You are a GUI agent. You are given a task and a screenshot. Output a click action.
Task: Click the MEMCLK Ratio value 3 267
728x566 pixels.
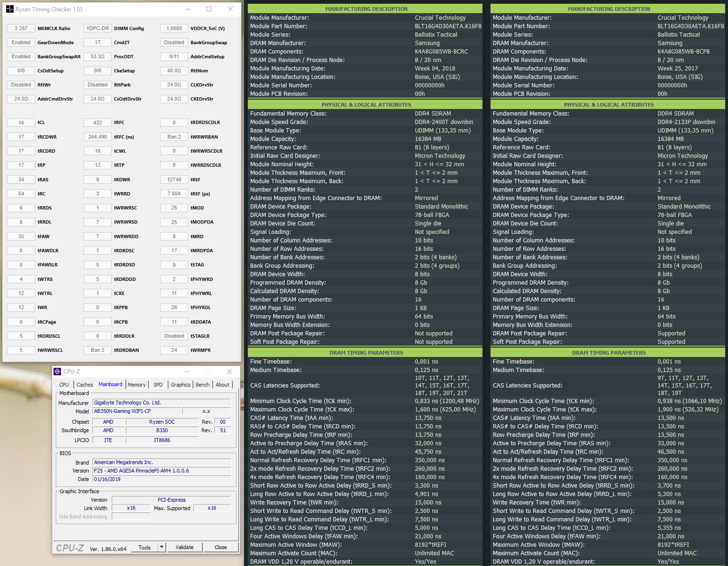coord(21,28)
